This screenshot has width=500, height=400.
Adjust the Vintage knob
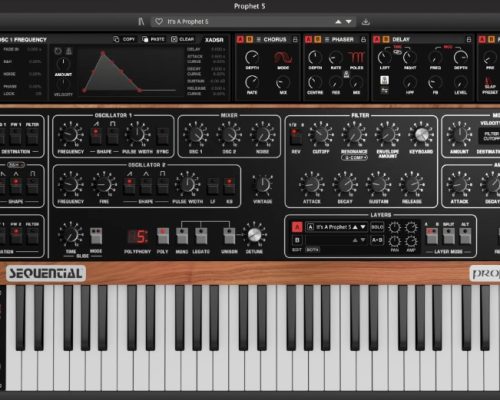[x=263, y=184]
